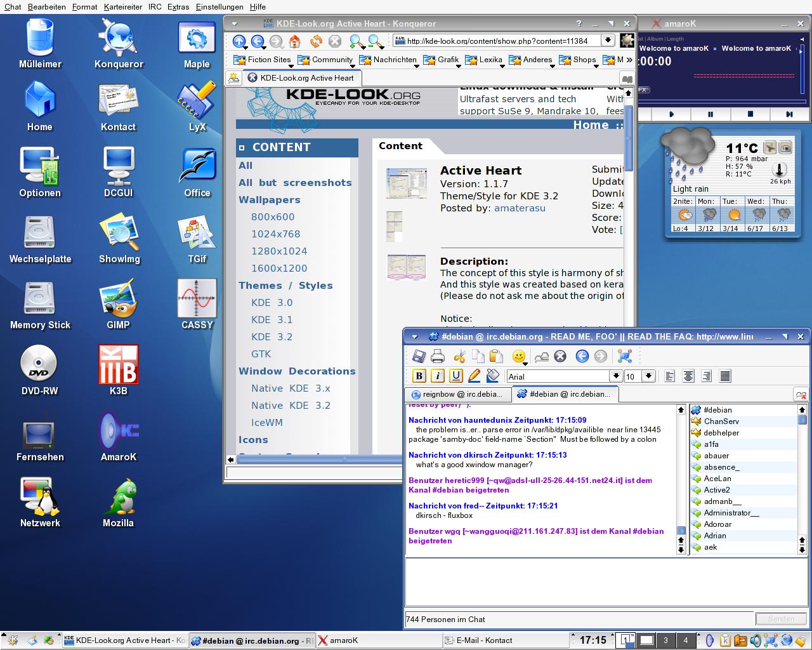Open the amaterasu author link
The height and width of the screenshot is (650, 812).
[520, 208]
